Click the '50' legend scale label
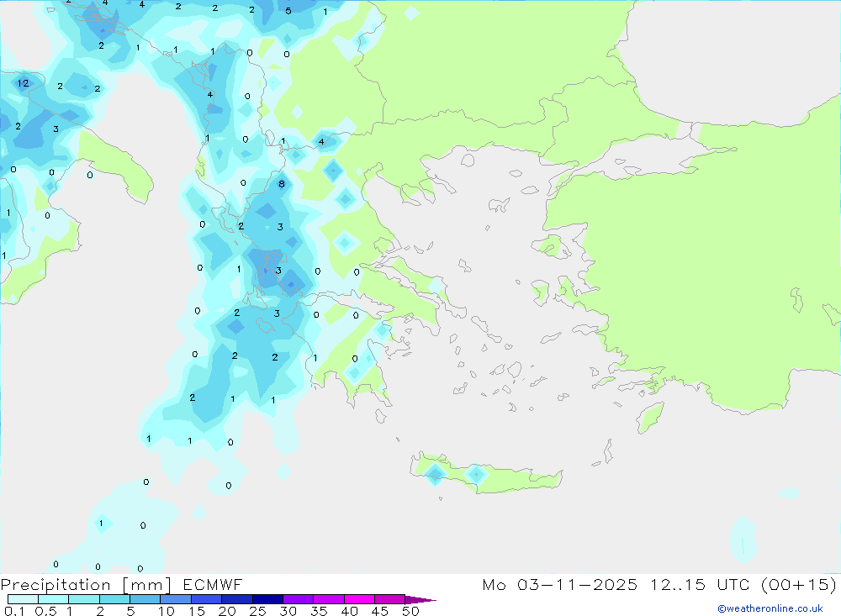The image size is (841, 616). pos(410,611)
